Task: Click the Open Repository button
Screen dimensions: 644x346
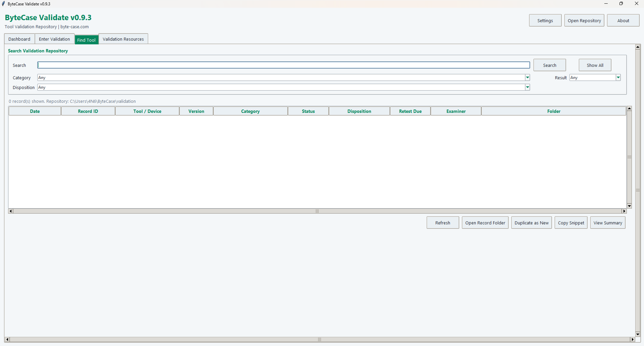Action: pyautogui.click(x=584, y=20)
